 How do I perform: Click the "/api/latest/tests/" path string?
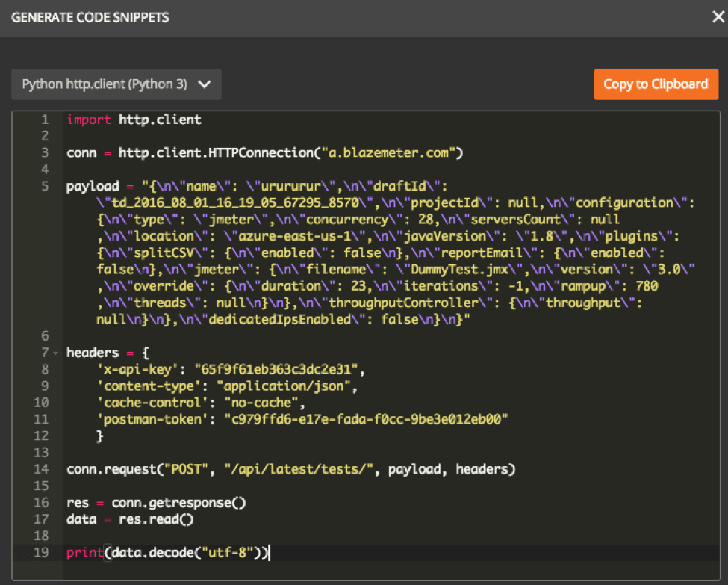299,469
